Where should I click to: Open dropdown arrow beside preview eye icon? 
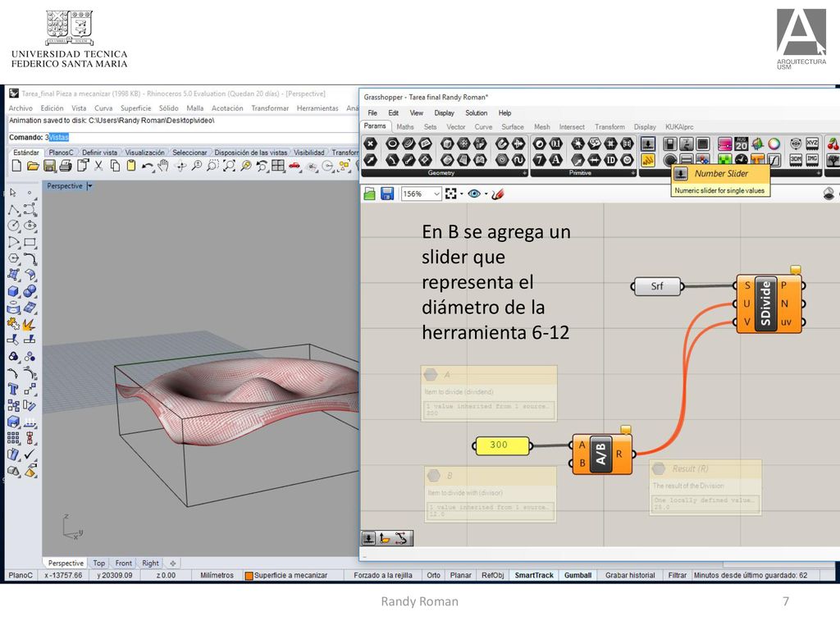pos(486,194)
